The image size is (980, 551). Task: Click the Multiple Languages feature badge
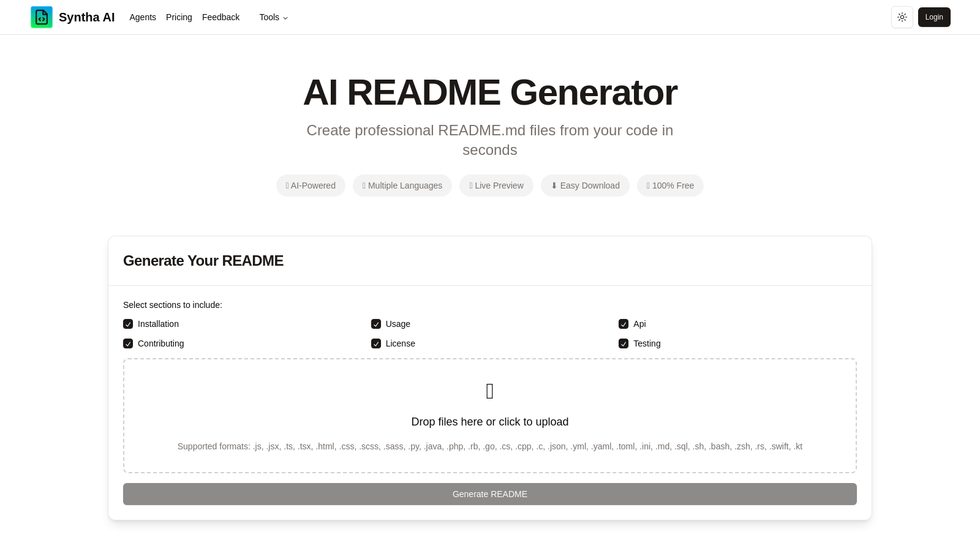(402, 186)
